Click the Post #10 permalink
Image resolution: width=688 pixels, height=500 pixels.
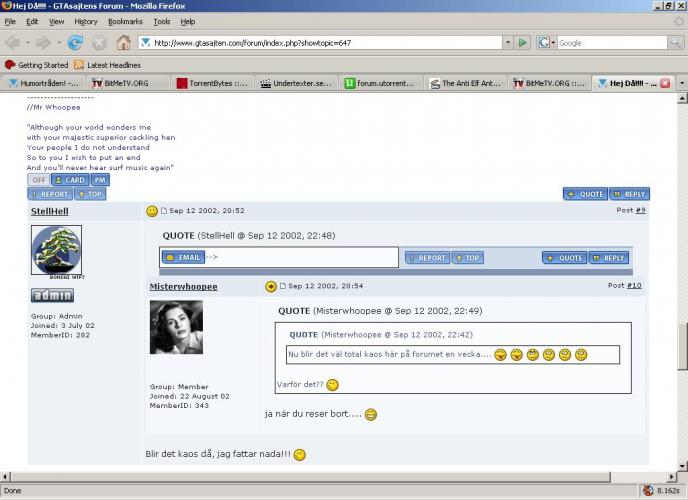pos(634,286)
